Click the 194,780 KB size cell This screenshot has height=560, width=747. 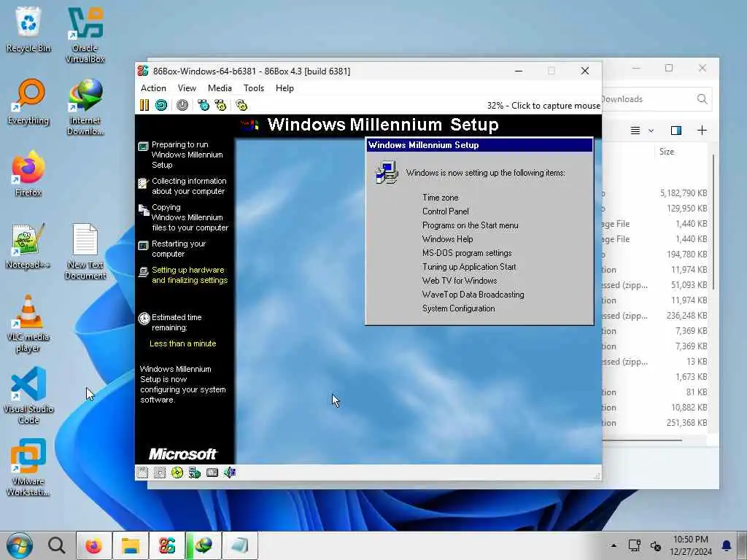point(687,254)
